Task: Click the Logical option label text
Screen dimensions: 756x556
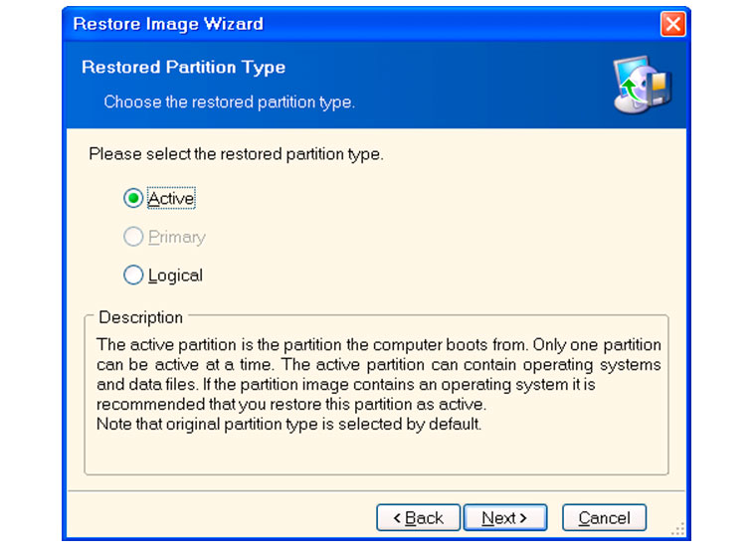Action: click(x=175, y=276)
